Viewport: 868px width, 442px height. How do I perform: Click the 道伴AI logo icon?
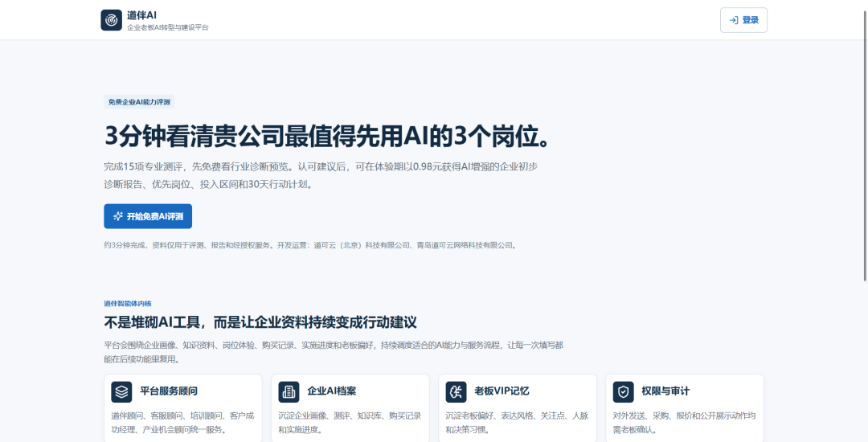coord(111,20)
